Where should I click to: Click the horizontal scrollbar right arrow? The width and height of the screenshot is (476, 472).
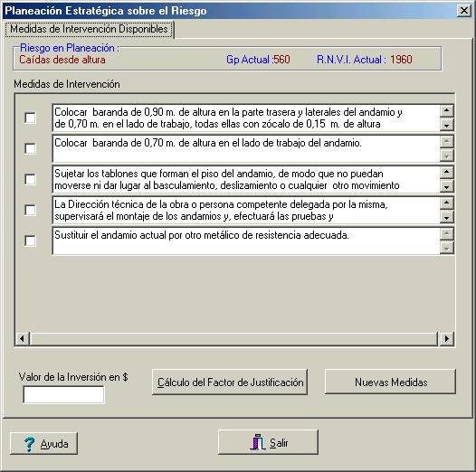point(446,338)
